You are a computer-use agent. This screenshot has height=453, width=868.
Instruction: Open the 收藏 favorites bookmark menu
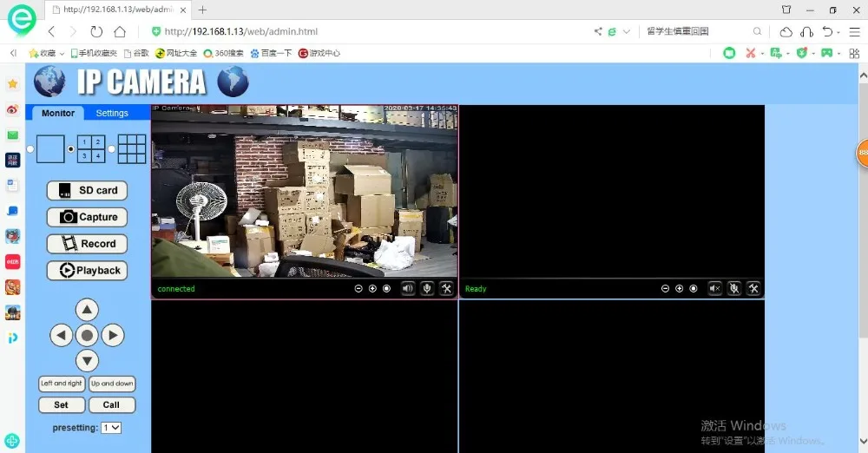pyautogui.click(x=47, y=53)
